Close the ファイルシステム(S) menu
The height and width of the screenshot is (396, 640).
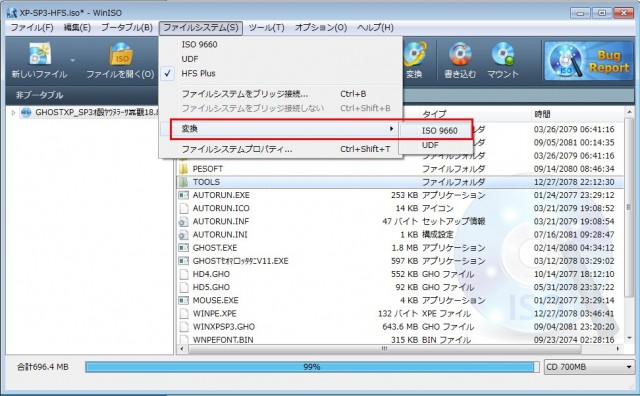tap(201, 27)
